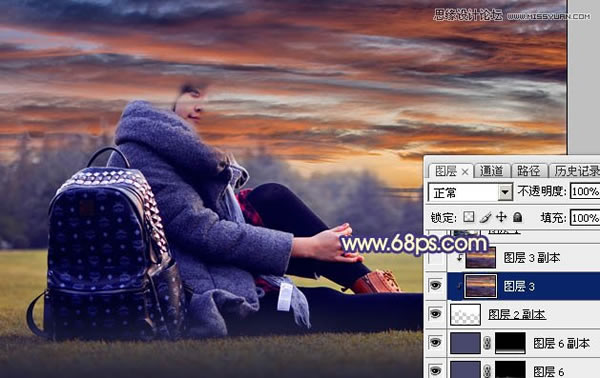Click the black layer mask of 图层 6 副本
The image size is (600, 378).
510,343
